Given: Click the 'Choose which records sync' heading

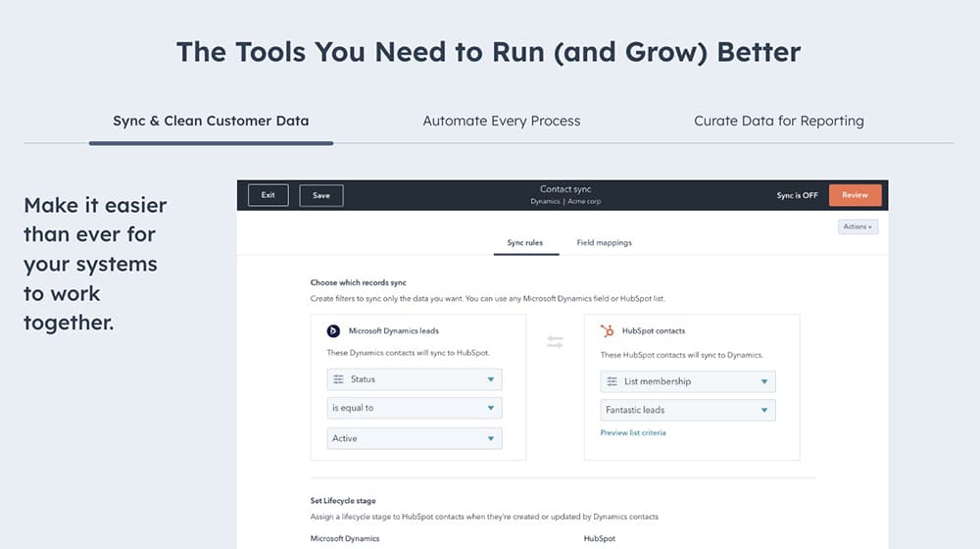Looking at the screenshot, I should pos(358,282).
